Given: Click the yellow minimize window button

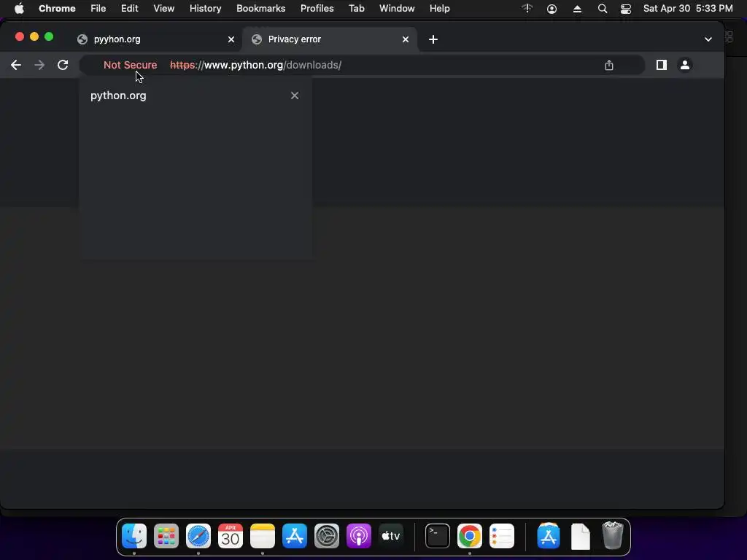Looking at the screenshot, I should [34, 36].
